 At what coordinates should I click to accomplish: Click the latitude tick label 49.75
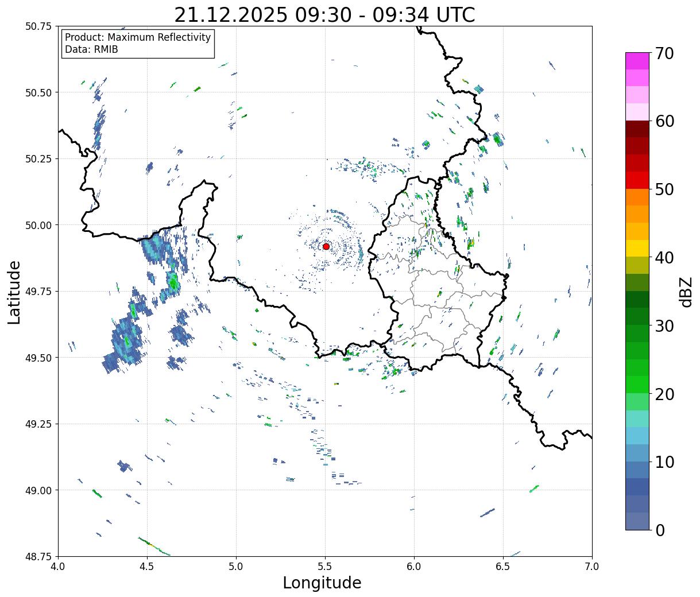38,292
